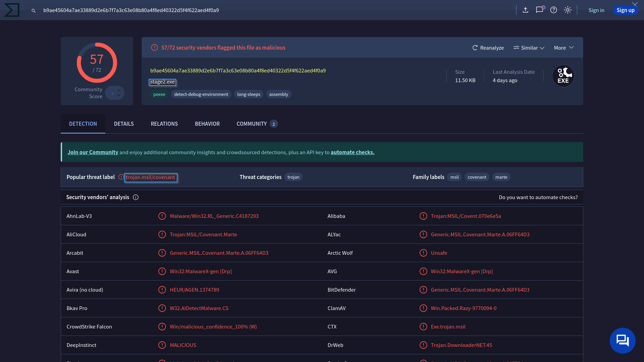The width and height of the screenshot is (644, 362).
Task: Open the notifications chat icon
Action: [x=539, y=10]
